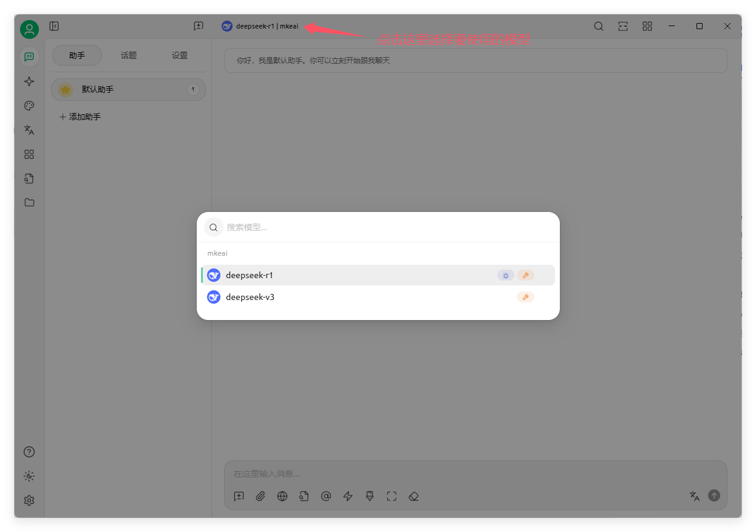Toggle web search globe in input toolbar
Viewport: 756px width, 532px height.
point(282,496)
